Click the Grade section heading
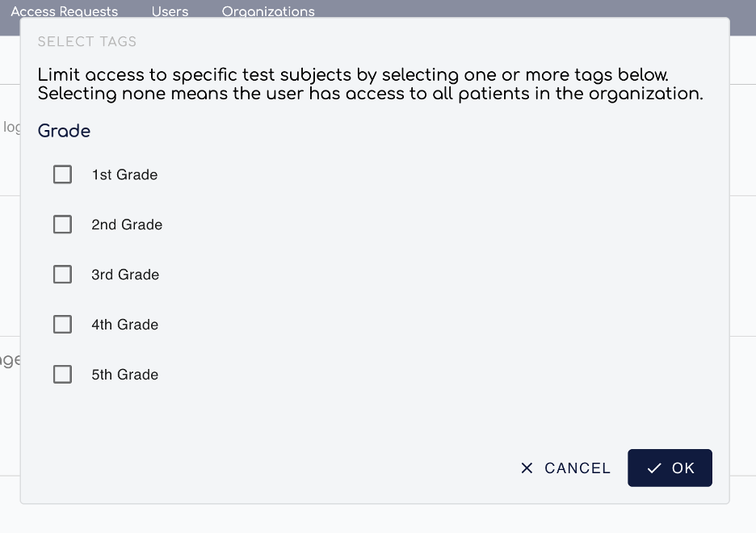 coord(64,131)
